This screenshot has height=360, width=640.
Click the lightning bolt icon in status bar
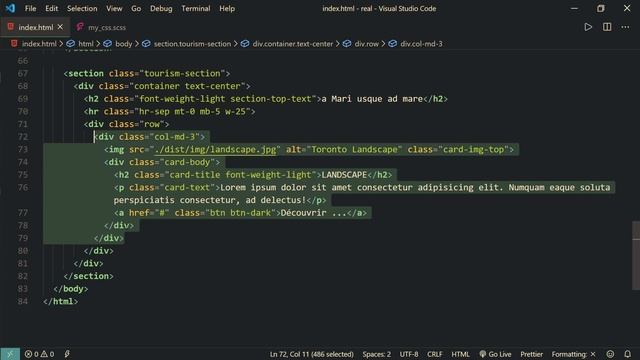(x=67, y=354)
